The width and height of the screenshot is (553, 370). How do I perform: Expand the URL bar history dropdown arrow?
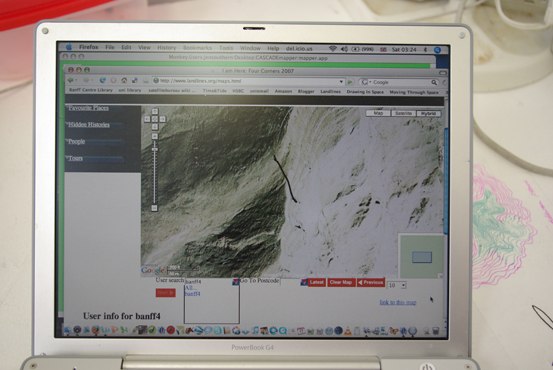tap(341, 82)
